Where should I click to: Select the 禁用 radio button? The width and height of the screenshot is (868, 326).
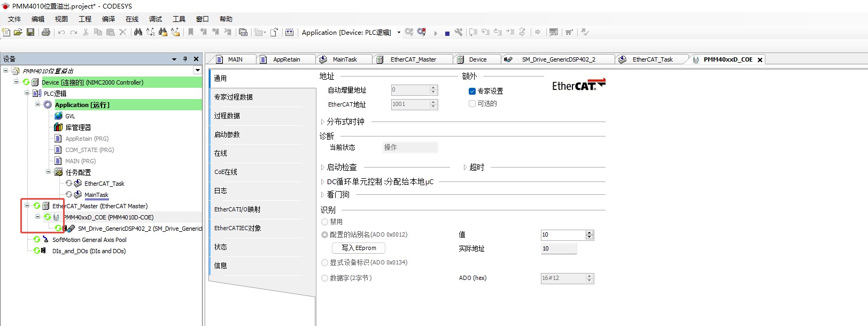click(x=324, y=222)
